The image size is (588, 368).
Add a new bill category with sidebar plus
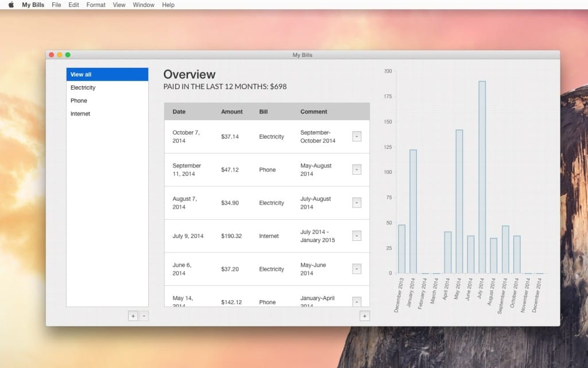click(x=133, y=316)
